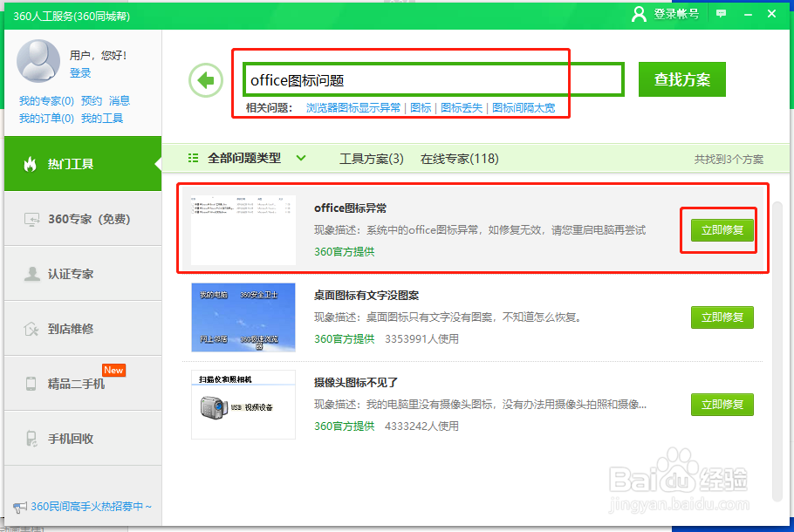
Task: Open the 消息 link
Action: 120,100
